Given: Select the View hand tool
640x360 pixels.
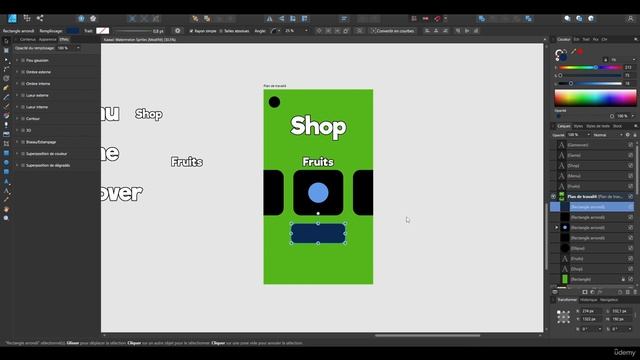Looking at the screenshot, I should pyautogui.click(x=6, y=209).
